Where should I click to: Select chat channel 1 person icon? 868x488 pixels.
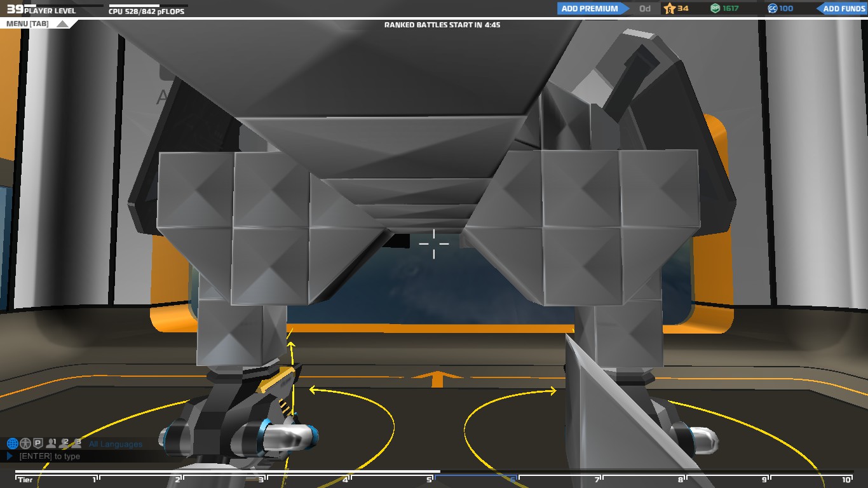tap(51, 444)
